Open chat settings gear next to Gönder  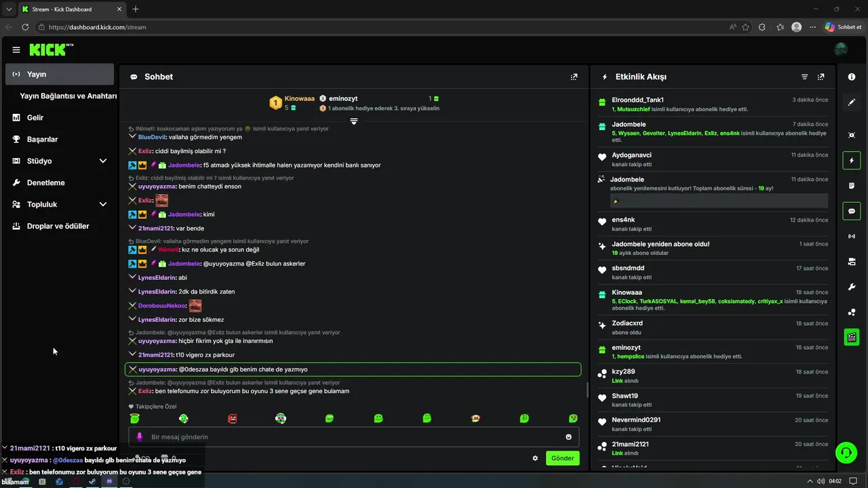(535, 458)
